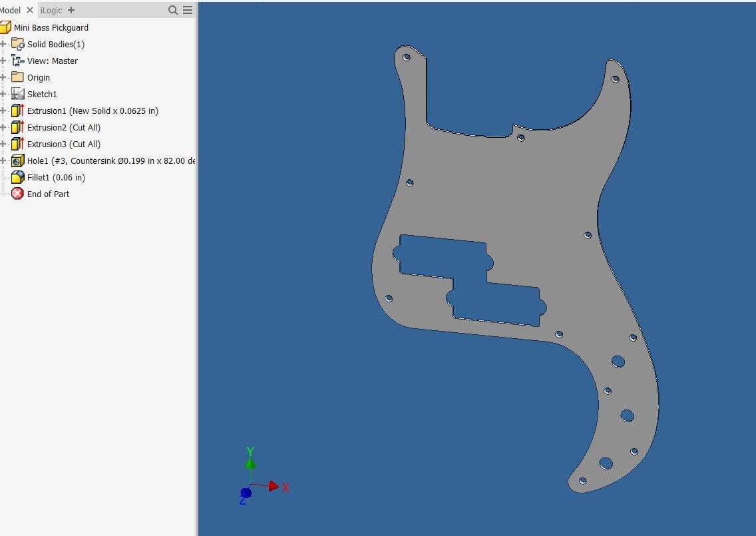The width and height of the screenshot is (756, 536).
Task: Click the red X axis arrow of triad
Action: click(274, 486)
